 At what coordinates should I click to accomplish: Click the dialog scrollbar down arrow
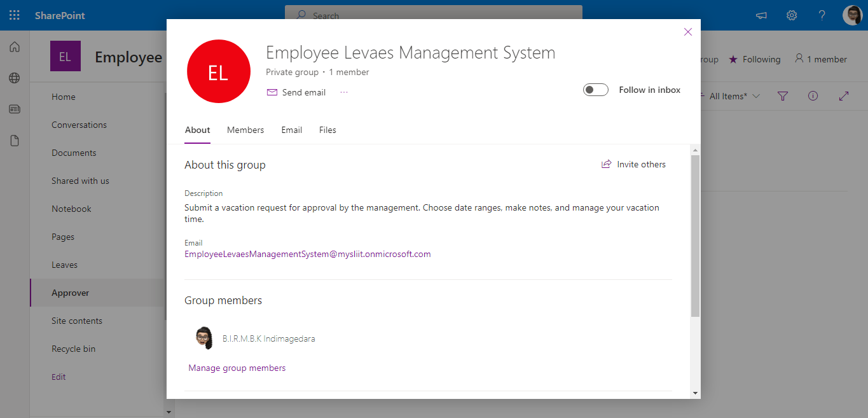click(x=695, y=393)
